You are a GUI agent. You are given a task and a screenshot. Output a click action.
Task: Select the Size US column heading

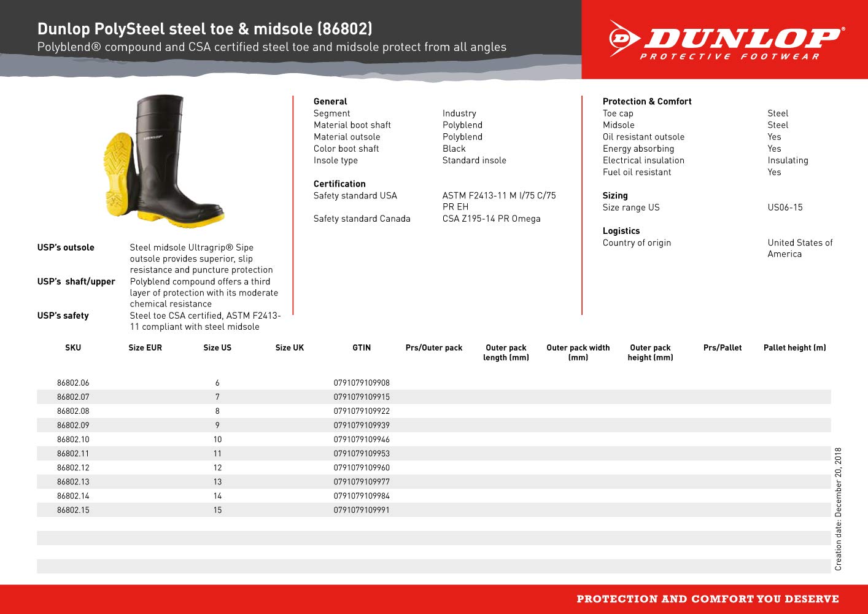point(218,348)
